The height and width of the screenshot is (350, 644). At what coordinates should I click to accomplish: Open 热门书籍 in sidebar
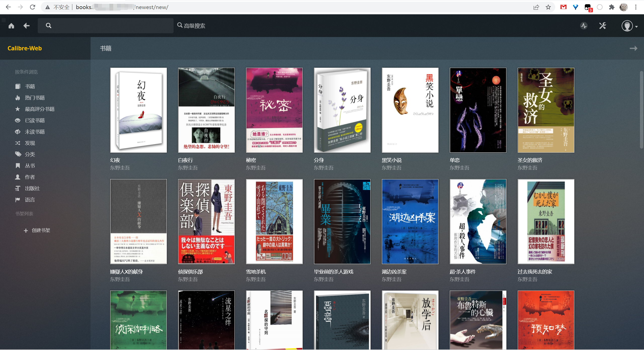pyautogui.click(x=30, y=98)
